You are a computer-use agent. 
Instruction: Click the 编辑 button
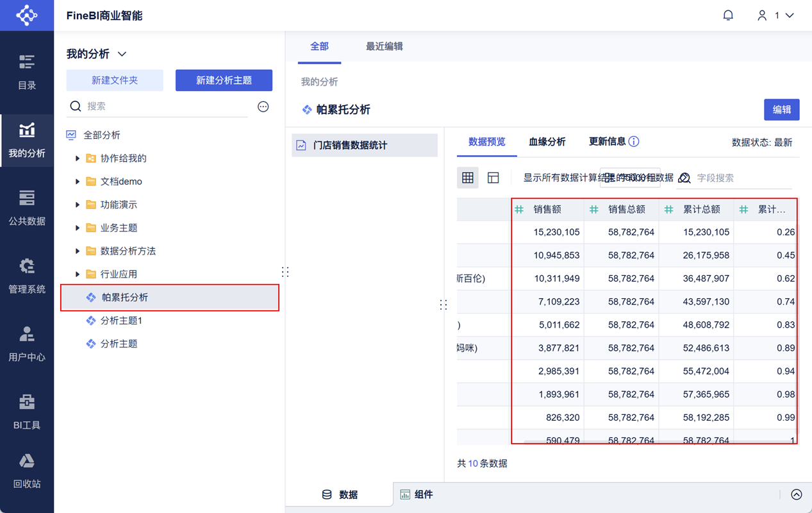click(781, 109)
